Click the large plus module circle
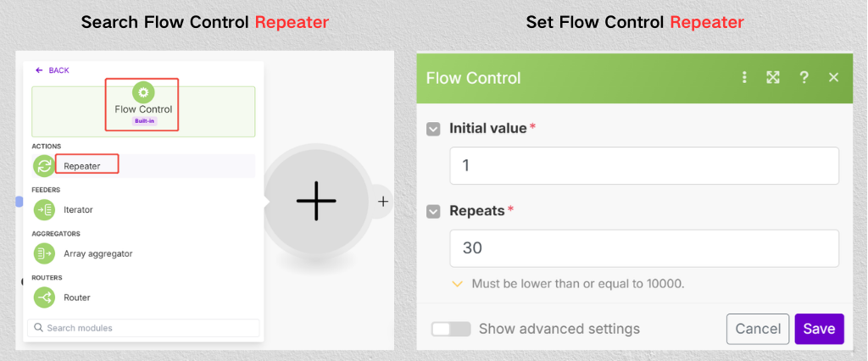Image resolution: width=868 pixels, height=361 pixels. (315, 201)
